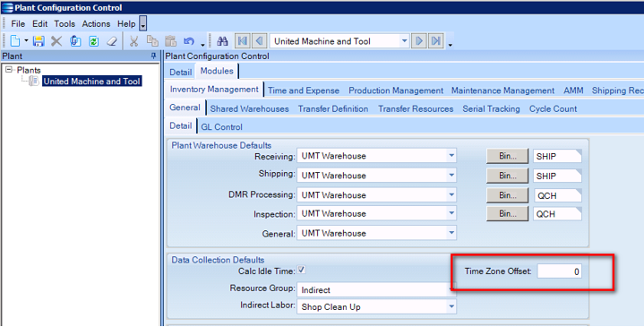The image size is (644, 327).
Task: Open menu bar overflow dropdown beside Help
Action: [142, 24]
